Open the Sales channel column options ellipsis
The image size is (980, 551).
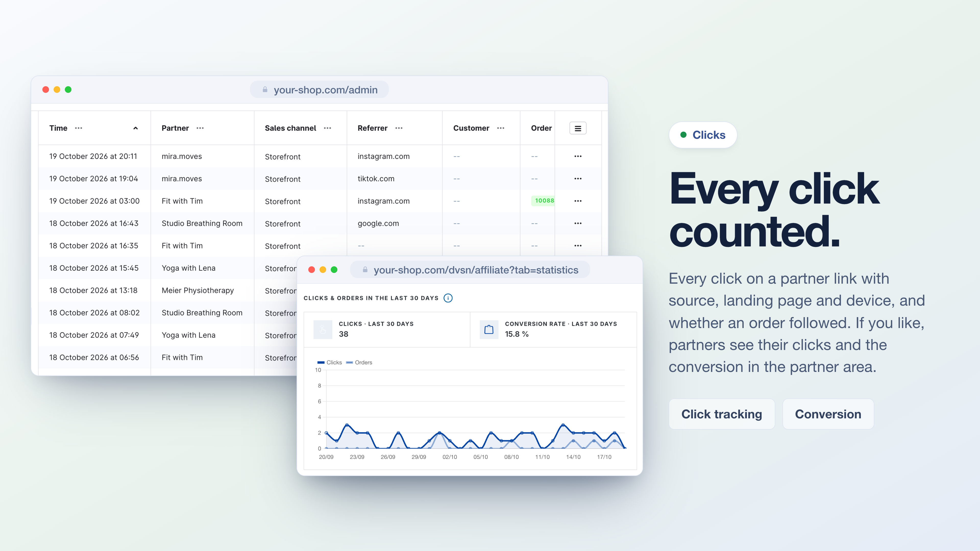(x=327, y=128)
